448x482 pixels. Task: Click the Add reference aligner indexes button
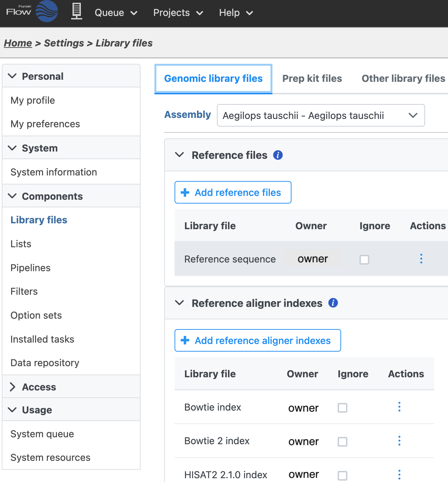click(x=257, y=341)
